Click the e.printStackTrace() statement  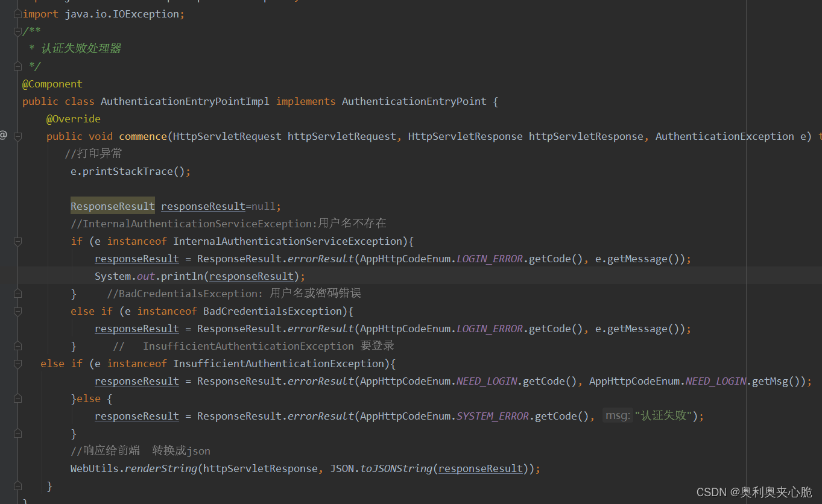point(131,171)
